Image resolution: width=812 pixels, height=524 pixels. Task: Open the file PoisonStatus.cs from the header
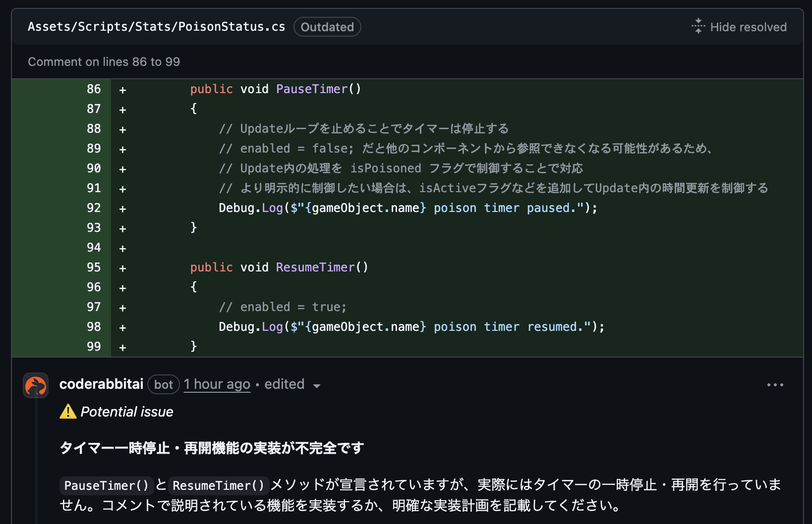click(156, 27)
